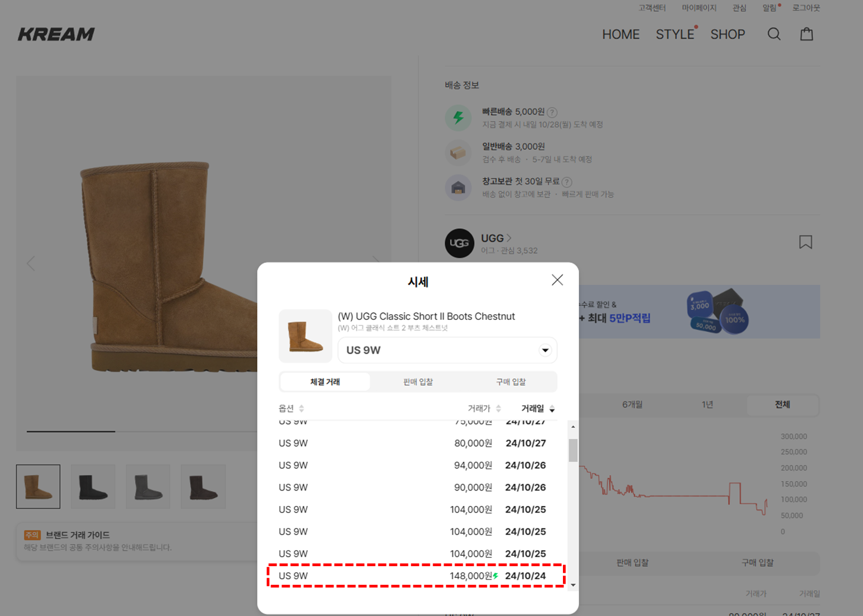
Task: Select the chestnut boot thumbnail
Action: (x=38, y=487)
